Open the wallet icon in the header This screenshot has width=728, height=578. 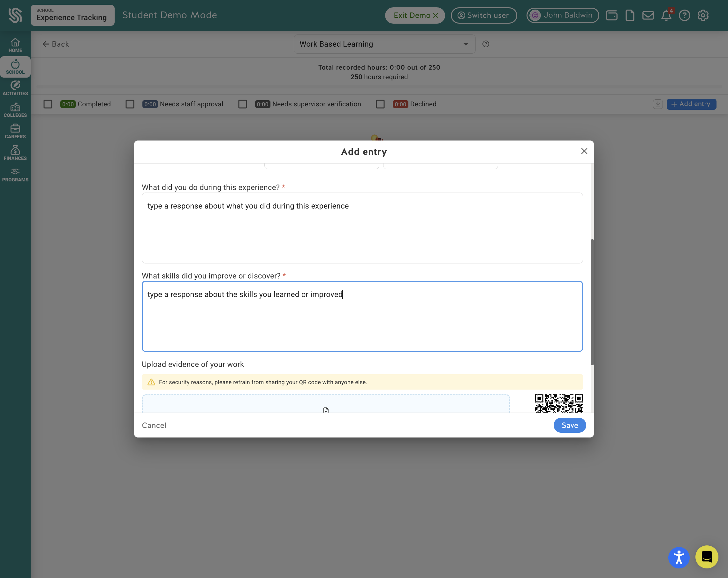click(611, 15)
